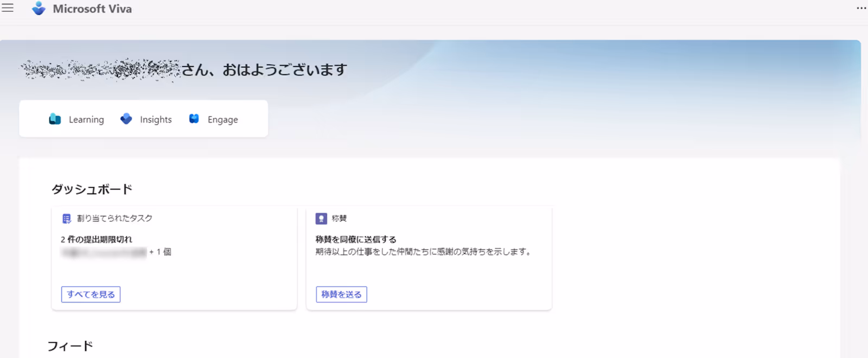
Task: Click the 称賛を同僚に送信する heading
Action: point(356,239)
